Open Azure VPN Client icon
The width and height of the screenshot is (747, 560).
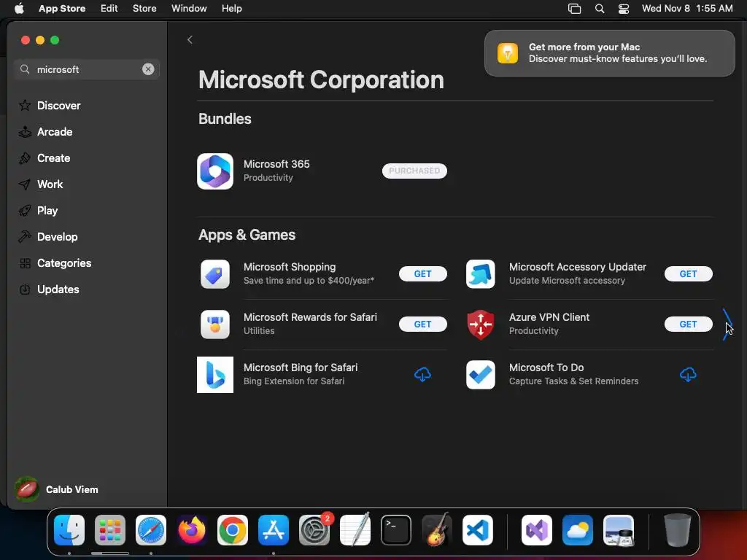pos(480,324)
